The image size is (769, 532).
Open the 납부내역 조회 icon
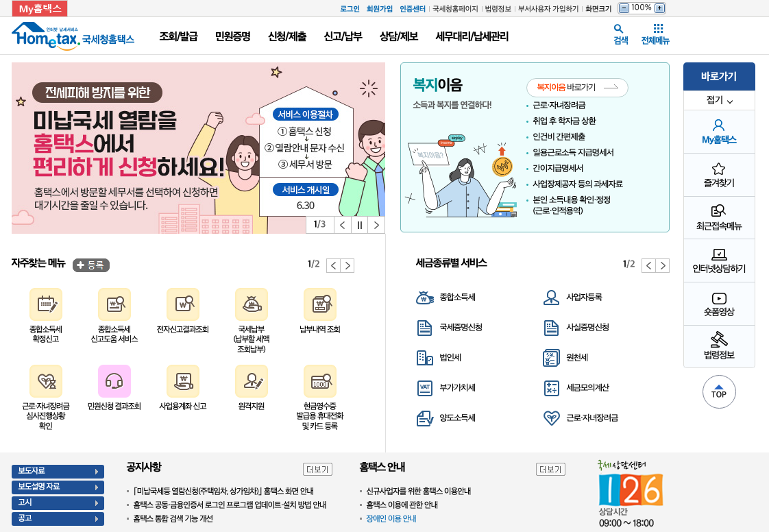point(320,304)
